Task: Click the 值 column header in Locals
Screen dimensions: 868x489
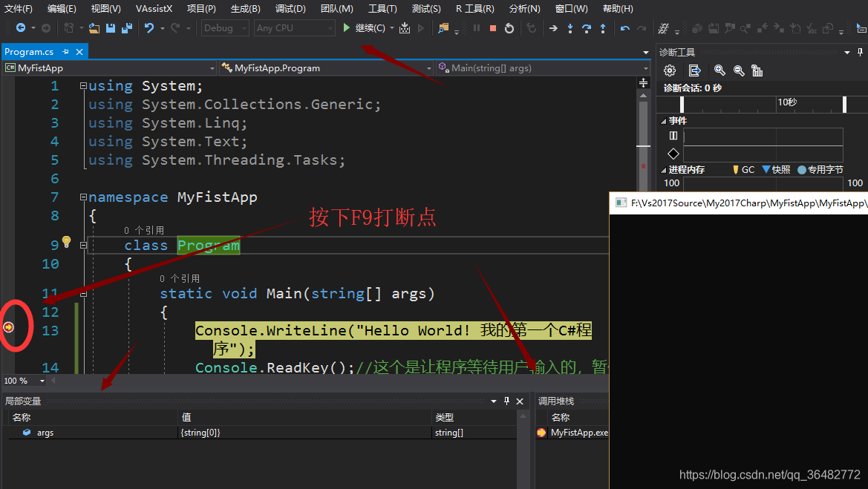Action: [304, 417]
